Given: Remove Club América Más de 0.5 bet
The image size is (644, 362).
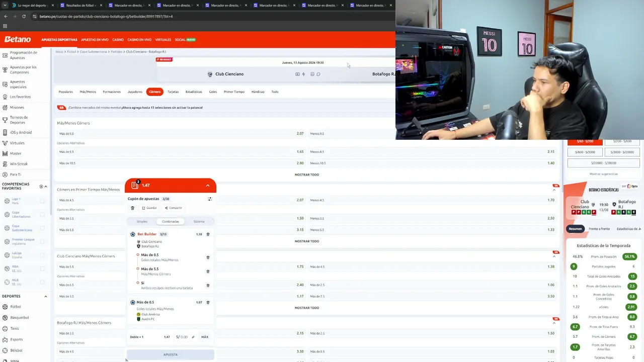Looking at the screenshot, I should (208, 302).
